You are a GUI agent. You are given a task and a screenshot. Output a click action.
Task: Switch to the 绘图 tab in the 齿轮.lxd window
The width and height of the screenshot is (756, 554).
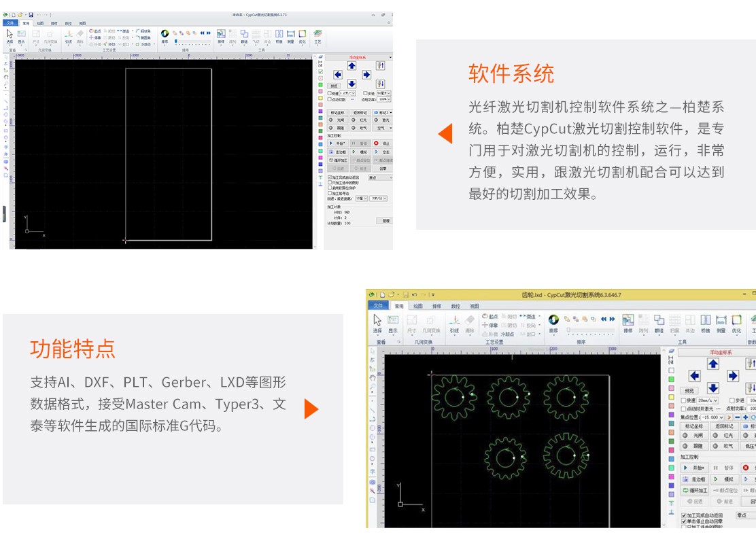click(x=418, y=306)
